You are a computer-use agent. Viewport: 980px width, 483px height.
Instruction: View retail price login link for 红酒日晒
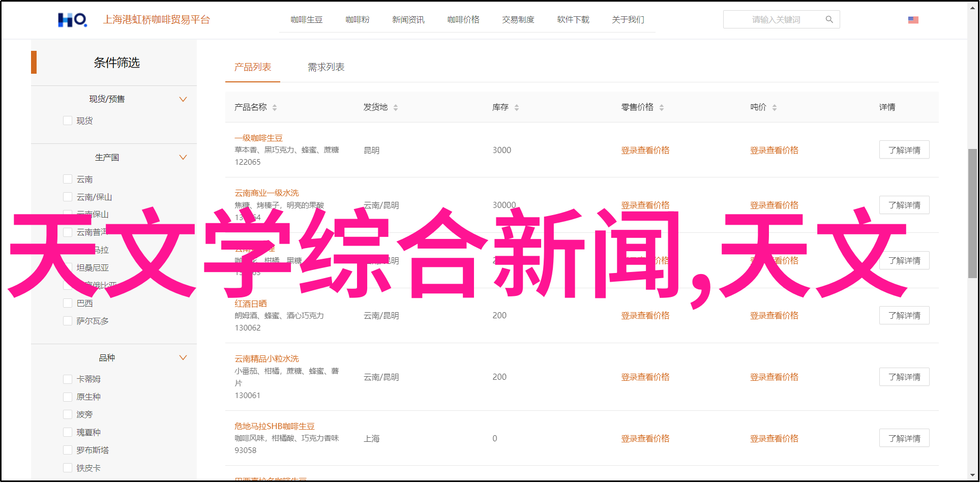pyautogui.click(x=645, y=315)
